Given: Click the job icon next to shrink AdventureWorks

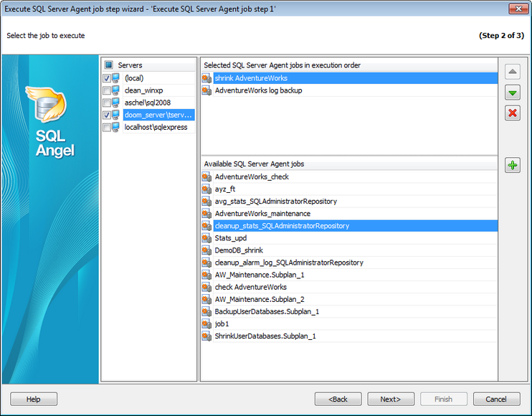Looking at the screenshot, I should (x=206, y=78).
